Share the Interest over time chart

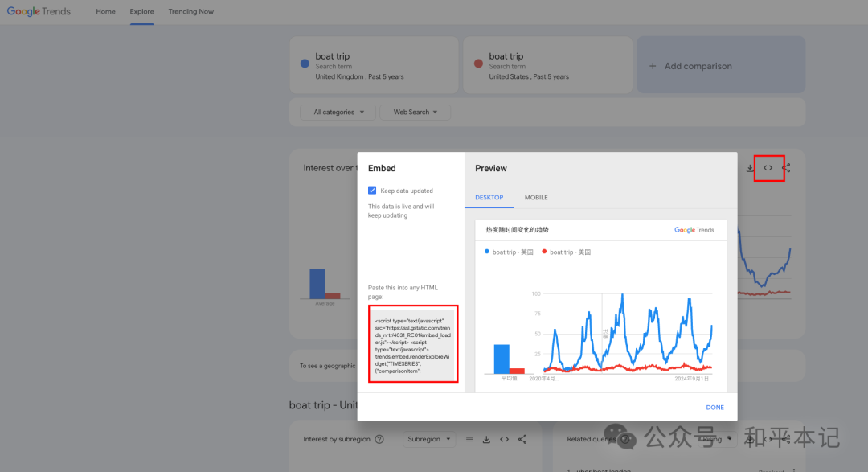tap(787, 168)
